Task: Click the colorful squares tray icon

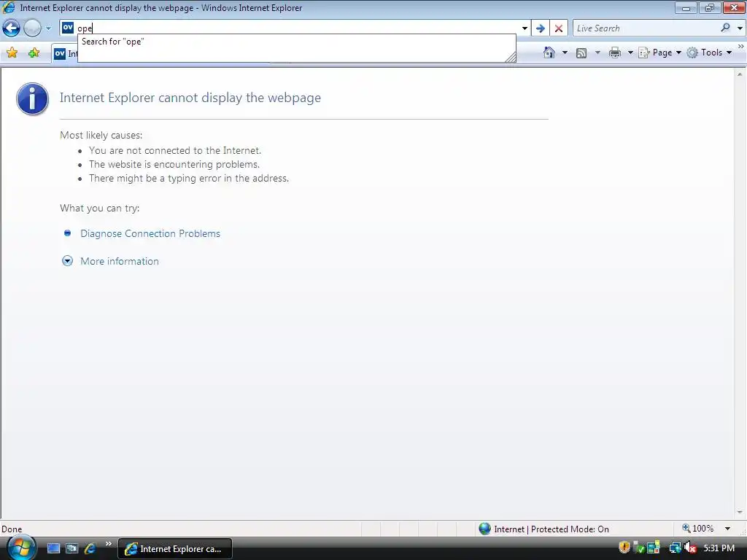Action: click(x=654, y=548)
